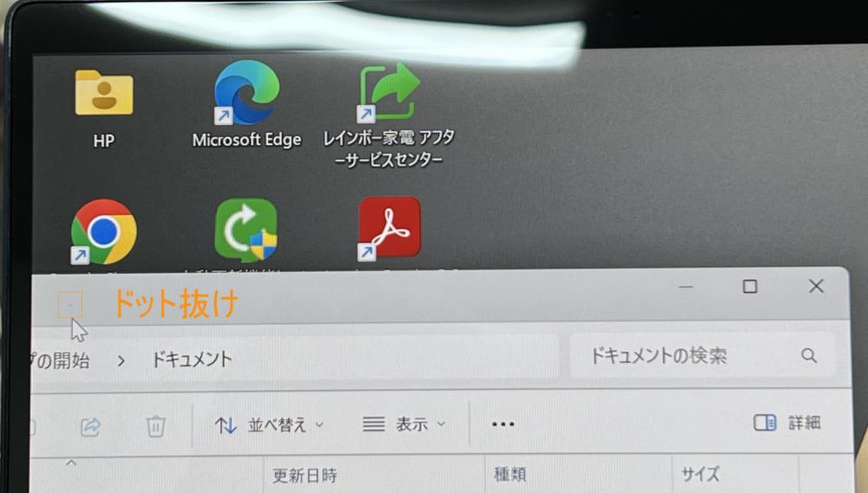Open Adobe Acrobat desktop shortcut

[389, 227]
